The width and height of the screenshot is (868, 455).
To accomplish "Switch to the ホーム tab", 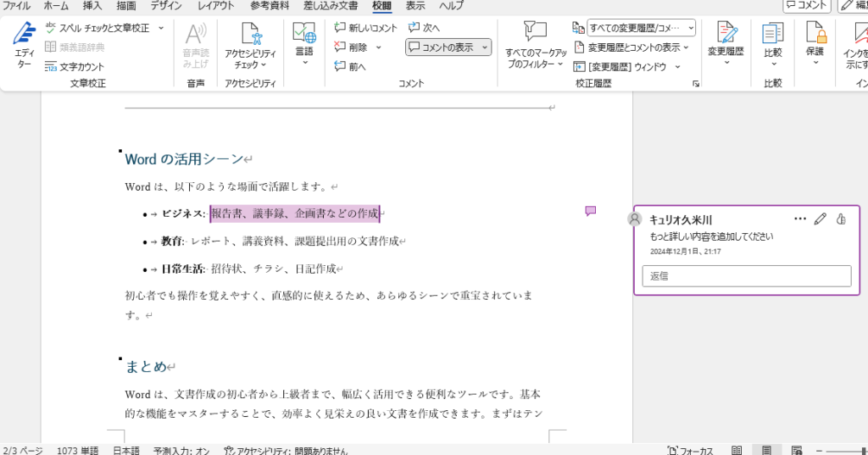I will click(x=56, y=6).
